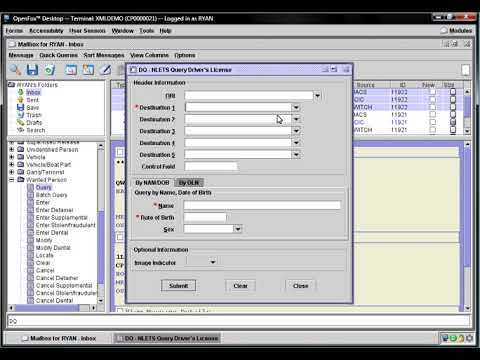Expand the Unidentified Person tree node

(x=12, y=149)
